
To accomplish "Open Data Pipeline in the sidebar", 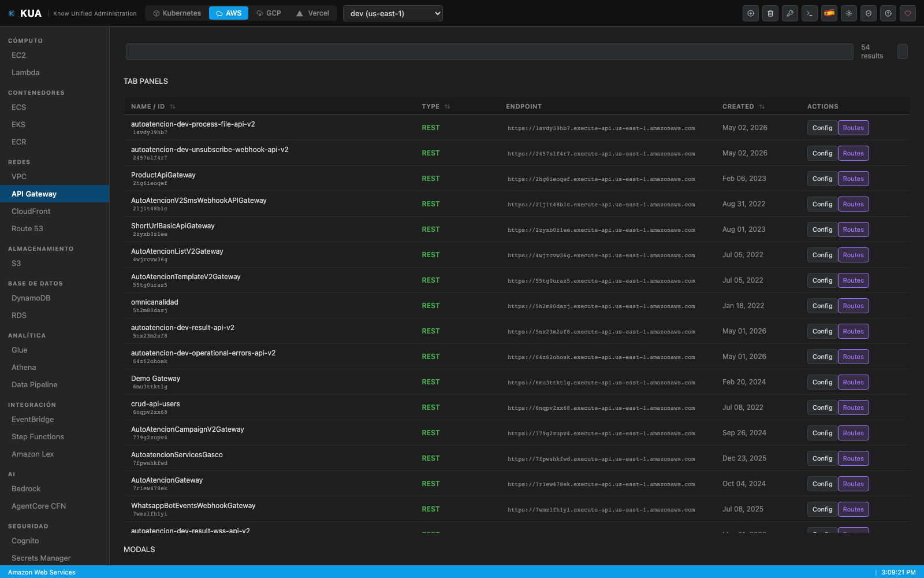I will tap(54, 385).
